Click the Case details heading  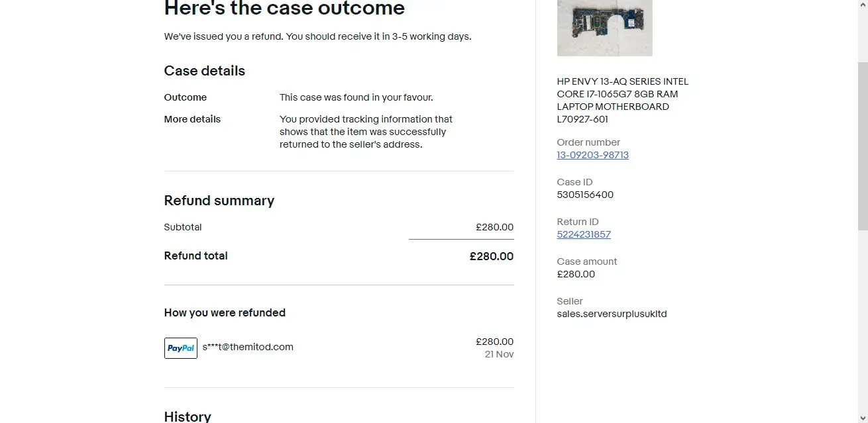click(x=204, y=71)
